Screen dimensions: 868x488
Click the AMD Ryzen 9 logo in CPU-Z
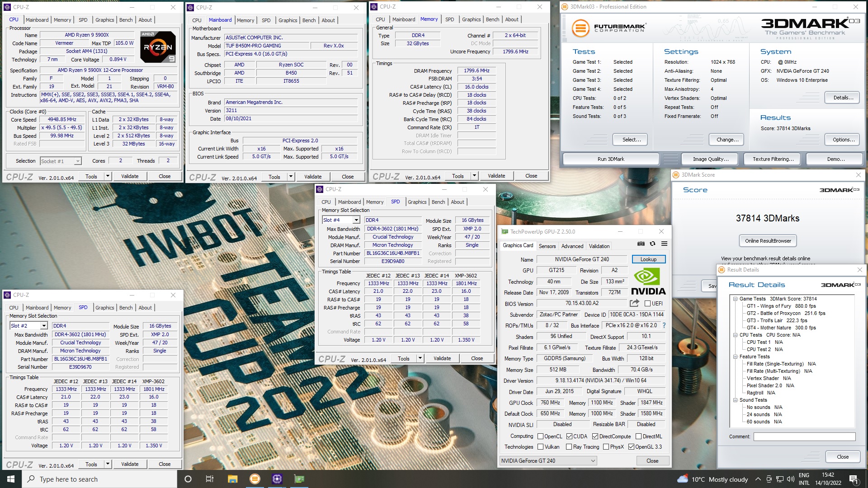click(158, 47)
